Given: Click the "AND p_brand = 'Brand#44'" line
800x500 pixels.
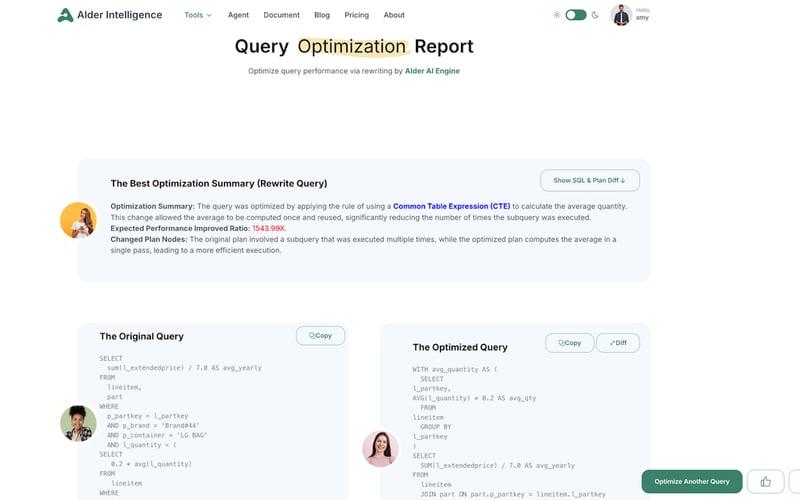Looking at the screenshot, I should (x=153, y=426).
